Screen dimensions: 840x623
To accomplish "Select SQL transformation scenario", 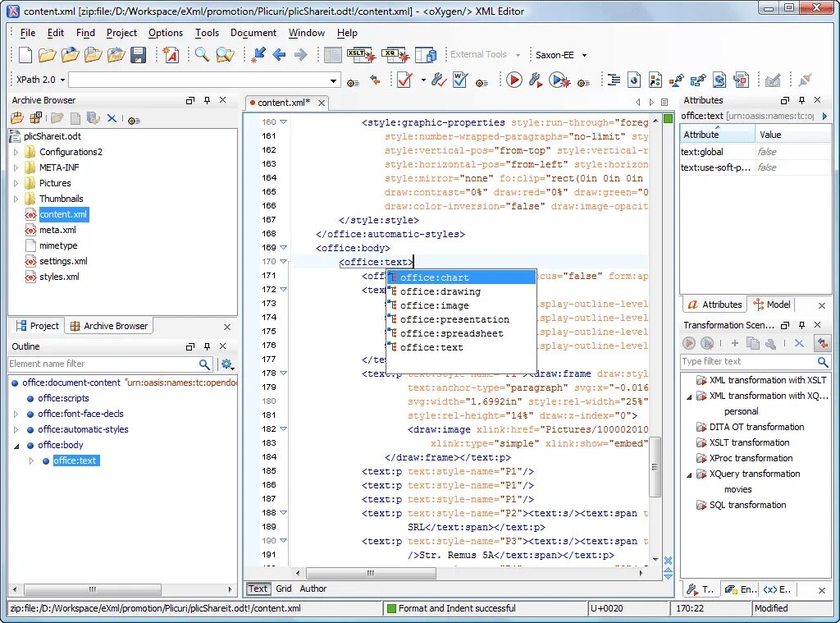I will pos(747,505).
